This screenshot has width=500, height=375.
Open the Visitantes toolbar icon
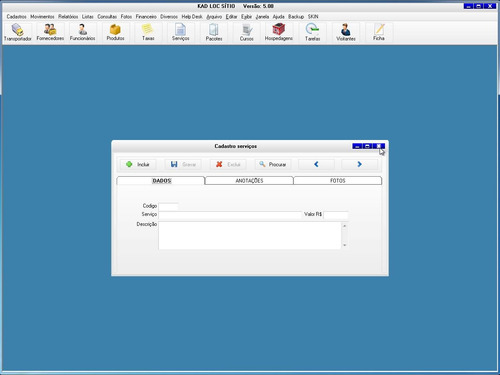tap(346, 32)
